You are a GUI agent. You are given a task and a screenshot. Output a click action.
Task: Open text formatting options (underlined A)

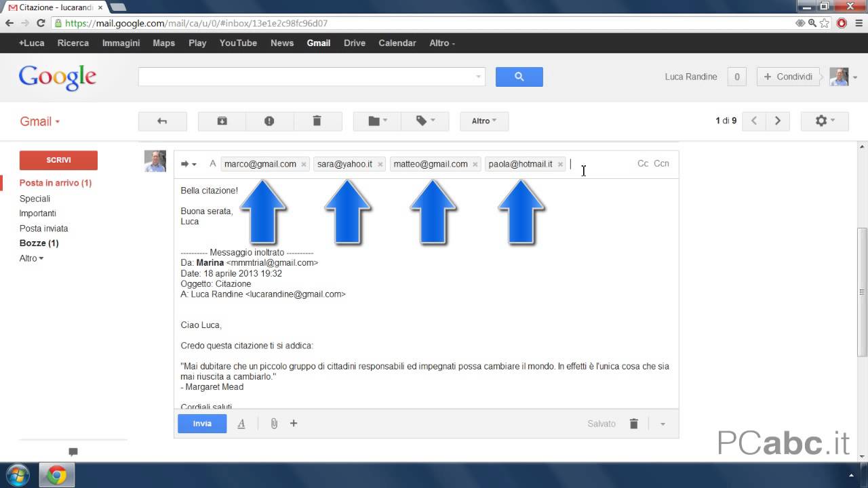pos(241,424)
